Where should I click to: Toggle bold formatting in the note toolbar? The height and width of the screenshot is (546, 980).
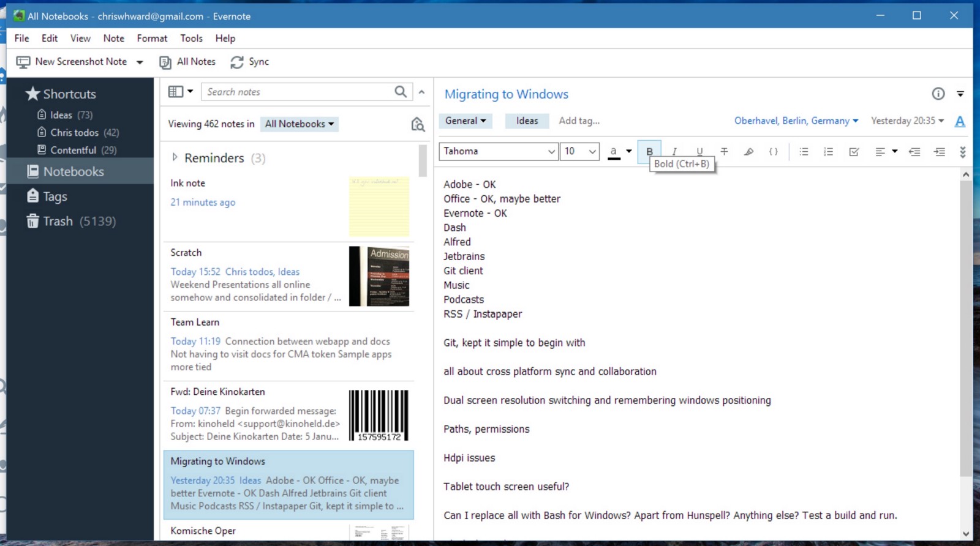[649, 151]
